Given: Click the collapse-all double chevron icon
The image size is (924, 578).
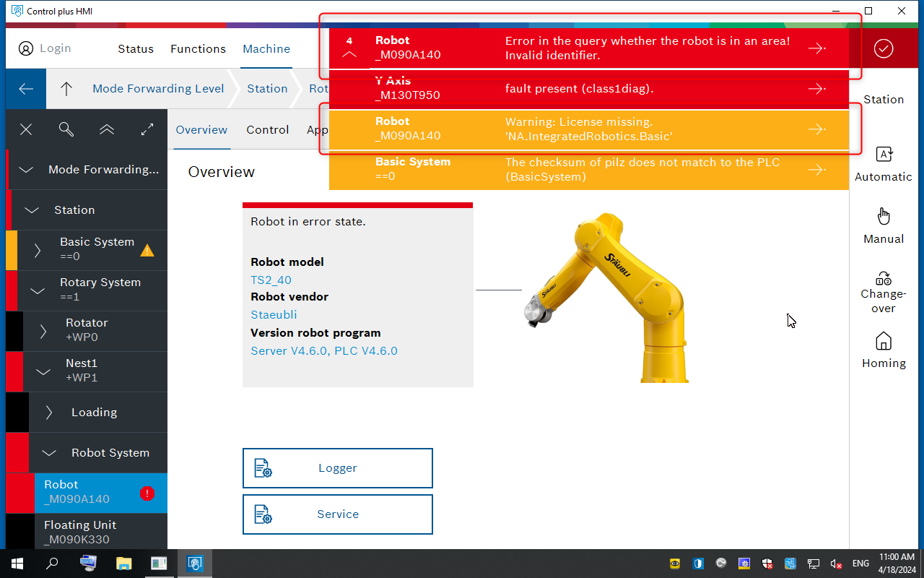Looking at the screenshot, I should (x=107, y=129).
